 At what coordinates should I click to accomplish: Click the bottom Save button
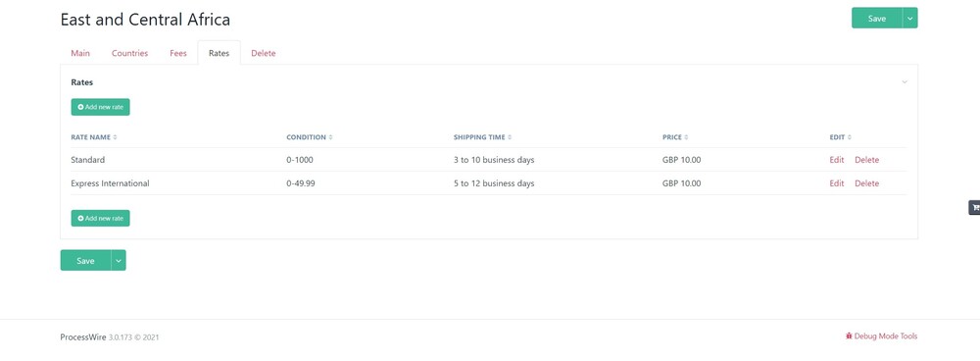point(85,260)
